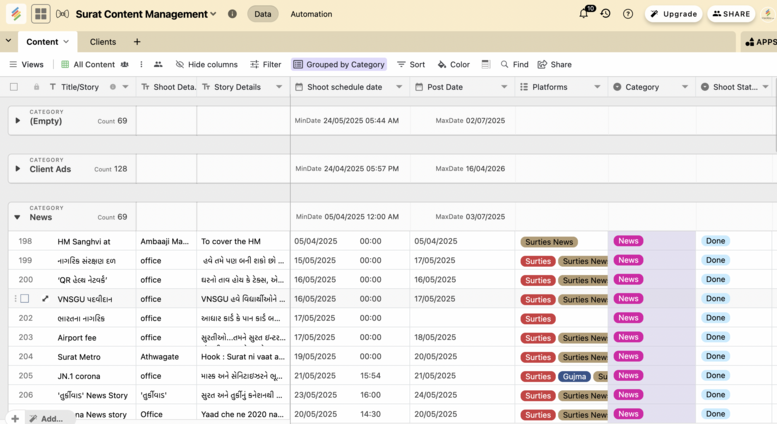Open the notifications bell

(x=584, y=14)
